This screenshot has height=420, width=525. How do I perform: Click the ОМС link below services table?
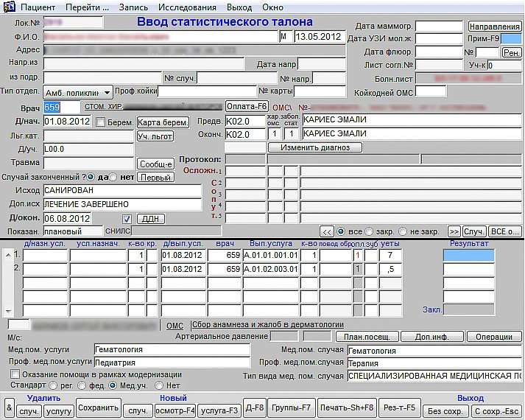(175, 326)
